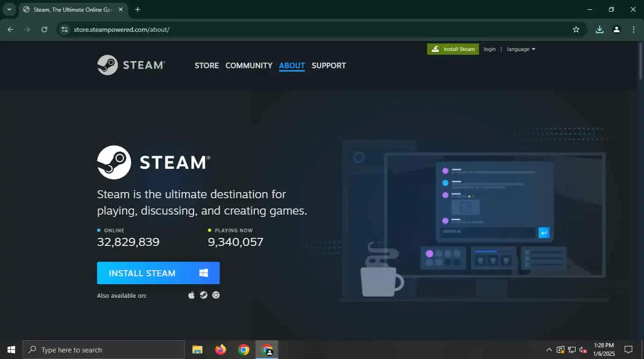Open the Windows notification center

pos(629,350)
